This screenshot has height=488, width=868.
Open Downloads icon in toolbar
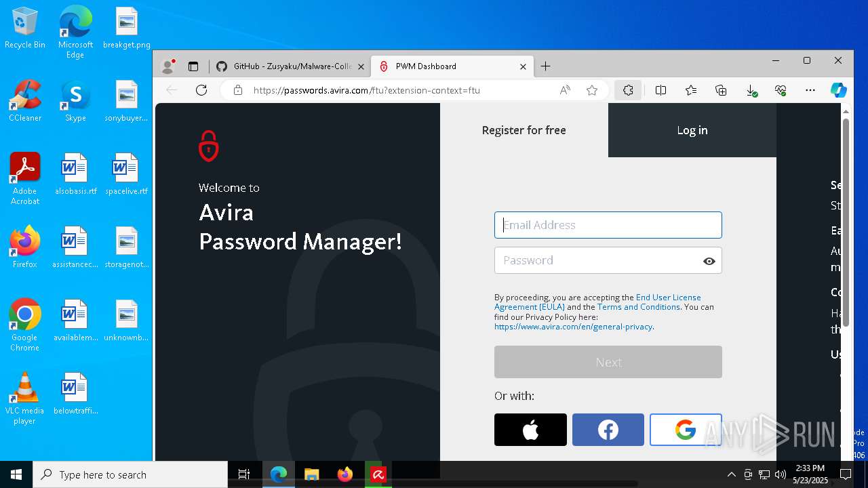pyautogui.click(x=751, y=90)
